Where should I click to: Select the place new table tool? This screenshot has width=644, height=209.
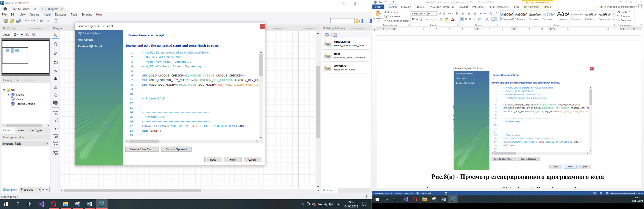[55, 87]
